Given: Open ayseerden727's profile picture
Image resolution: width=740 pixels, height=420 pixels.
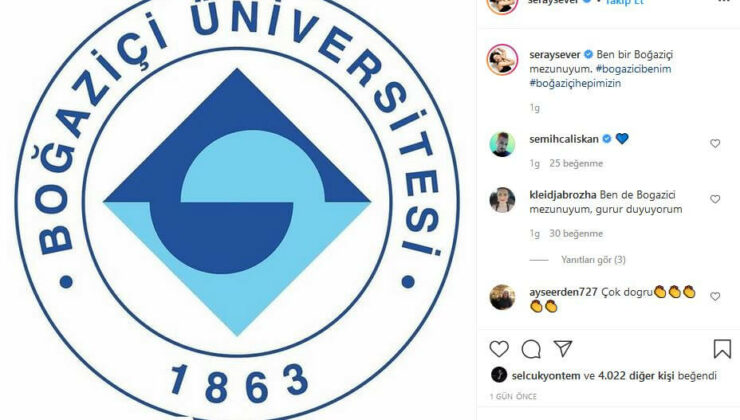Looking at the screenshot, I should coord(502,297).
